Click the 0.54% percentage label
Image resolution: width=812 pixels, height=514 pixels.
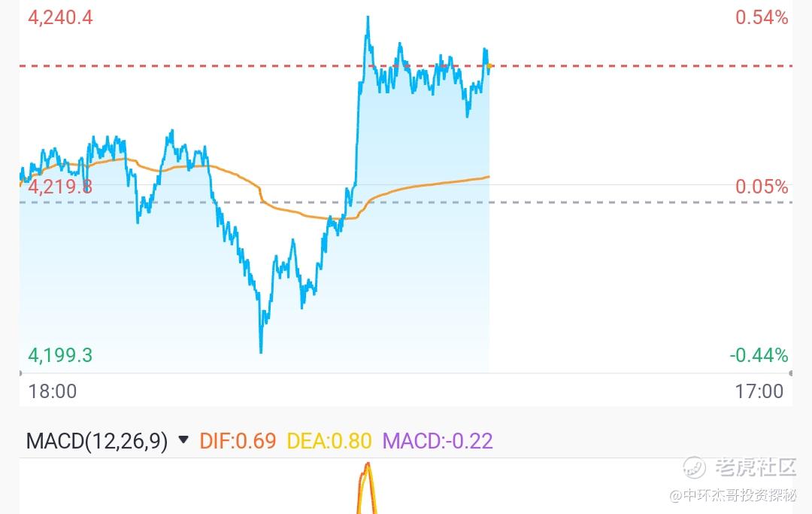(x=762, y=17)
